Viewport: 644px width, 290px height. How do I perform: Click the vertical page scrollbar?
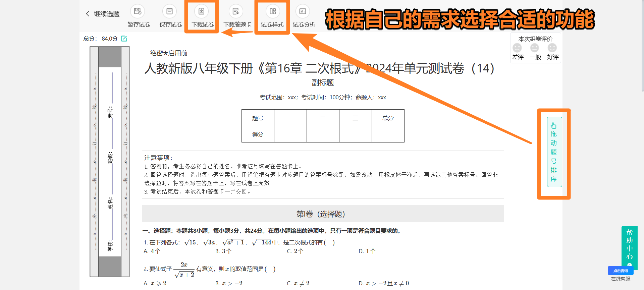point(642,46)
